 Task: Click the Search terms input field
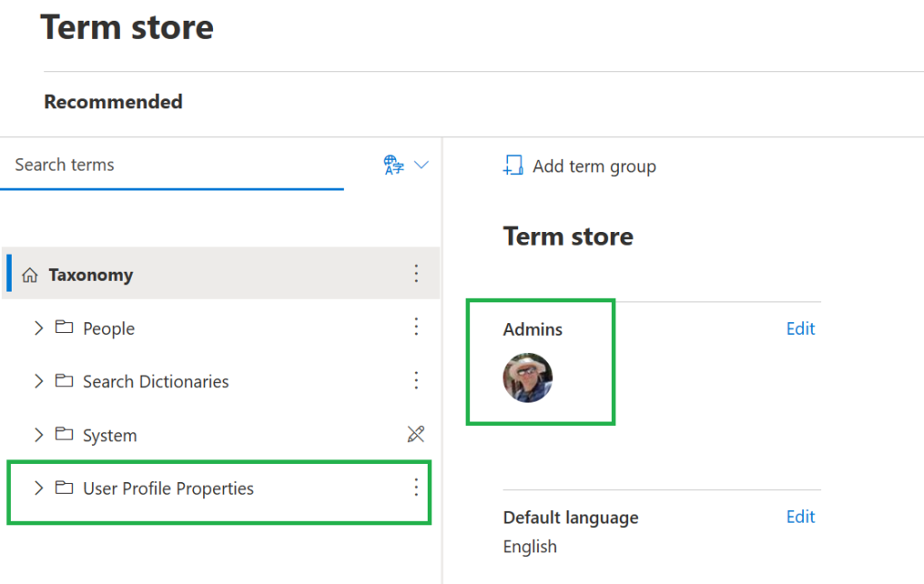click(x=171, y=165)
